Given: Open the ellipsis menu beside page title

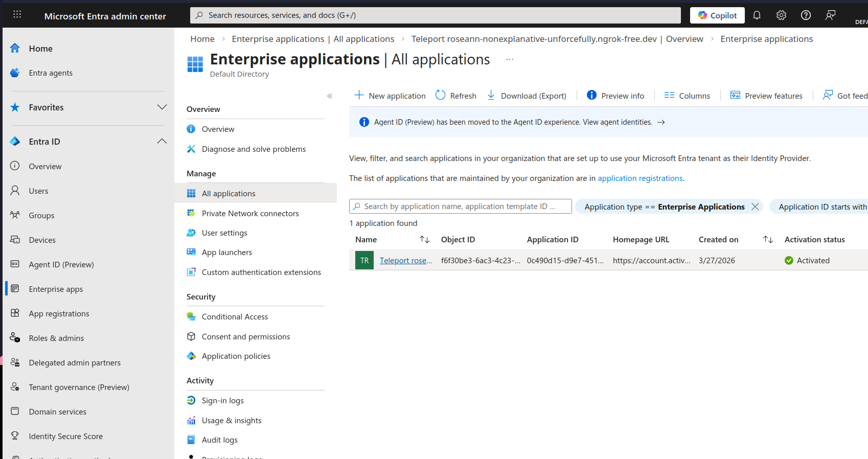Looking at the screenshot, I should coord(510,59).
